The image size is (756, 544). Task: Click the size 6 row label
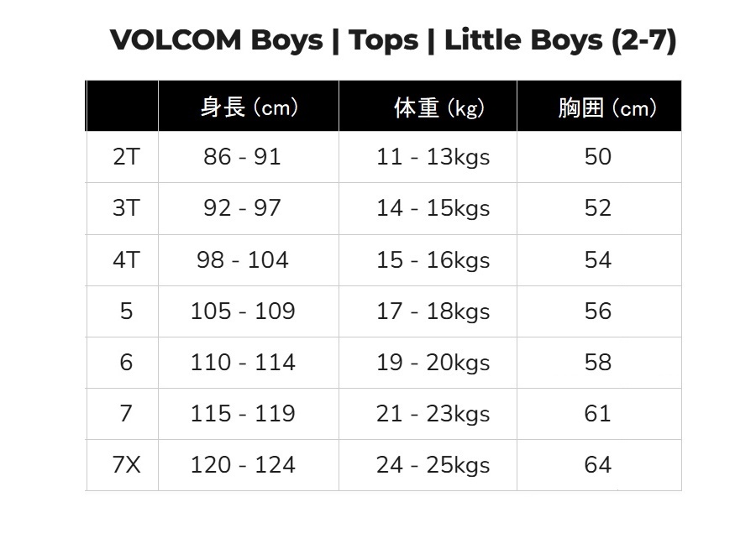pos(126,363)
